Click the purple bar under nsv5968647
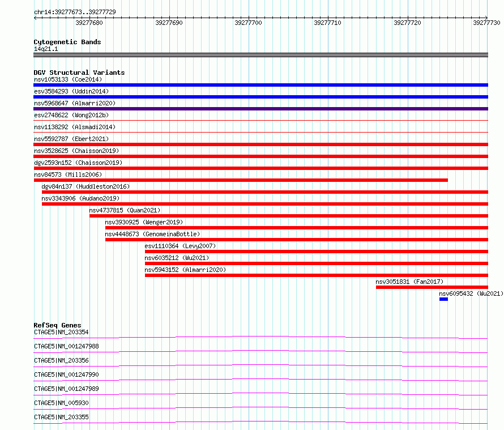504x430 pixels. click(260, 109)
